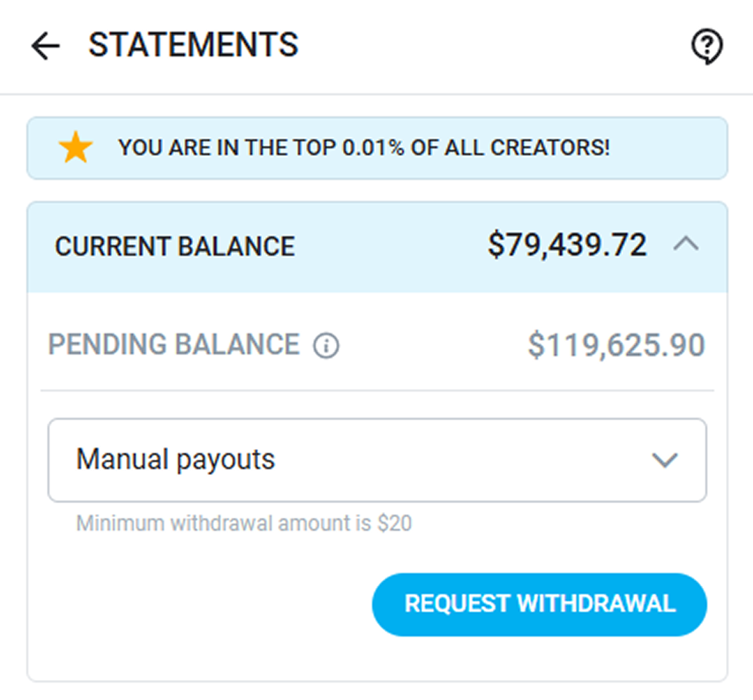Image resolution: width=753 pixels, height=700 pixels.
Task: Collapse the Current Balance section chevron
Action: tap(686, 244)
